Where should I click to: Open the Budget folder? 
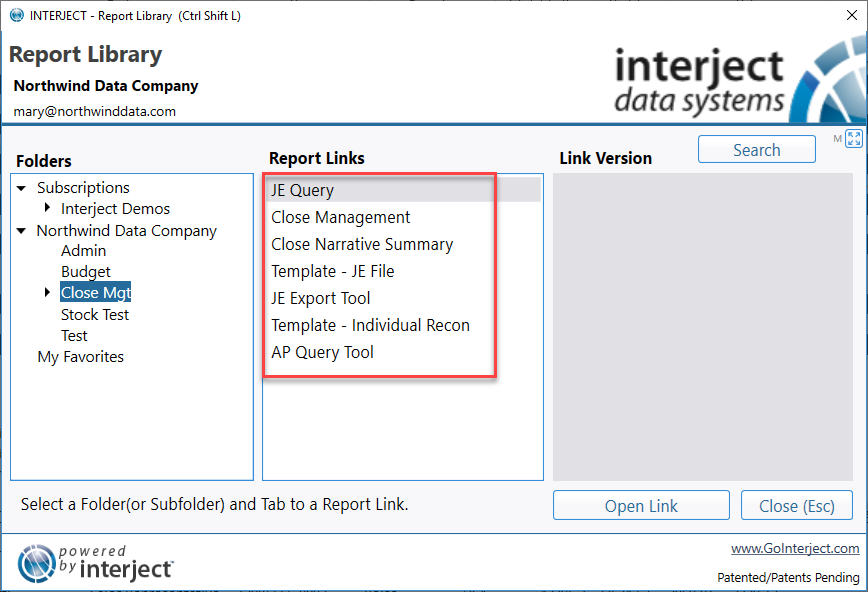point(86,272)
